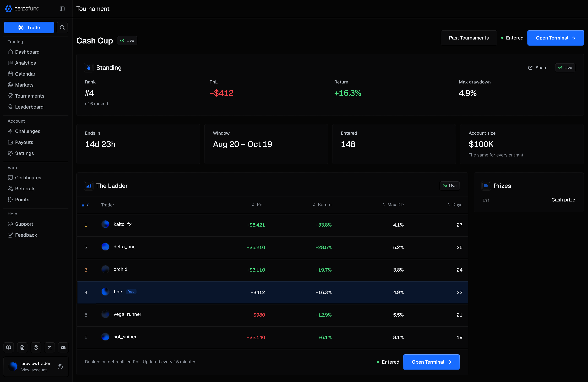Select the highlighted tide ladder row
This screenshot has height=382, width=588.
pyautogui.click(x=272, y=292)
